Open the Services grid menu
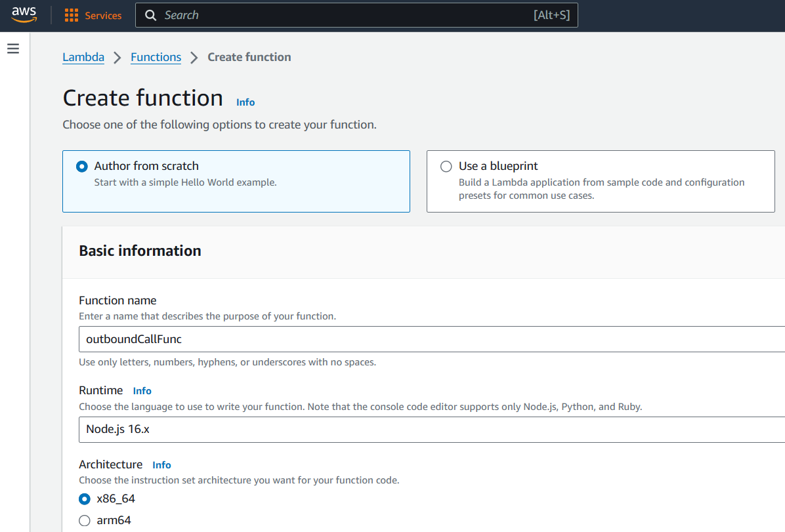This screenshot has width=785, height=532. point(72,16)
